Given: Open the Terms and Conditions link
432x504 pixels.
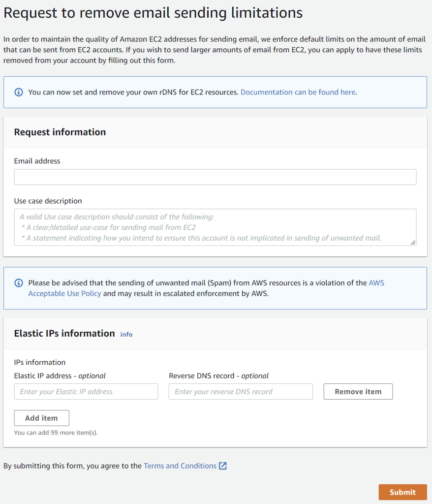Looking at the screenshot, I should click(x=180, y=466).
